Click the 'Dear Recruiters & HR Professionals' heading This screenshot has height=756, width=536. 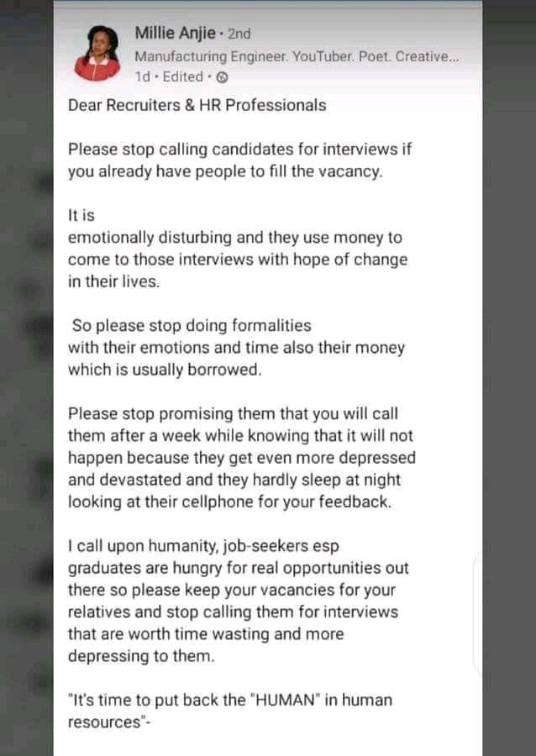click(197, 105)
